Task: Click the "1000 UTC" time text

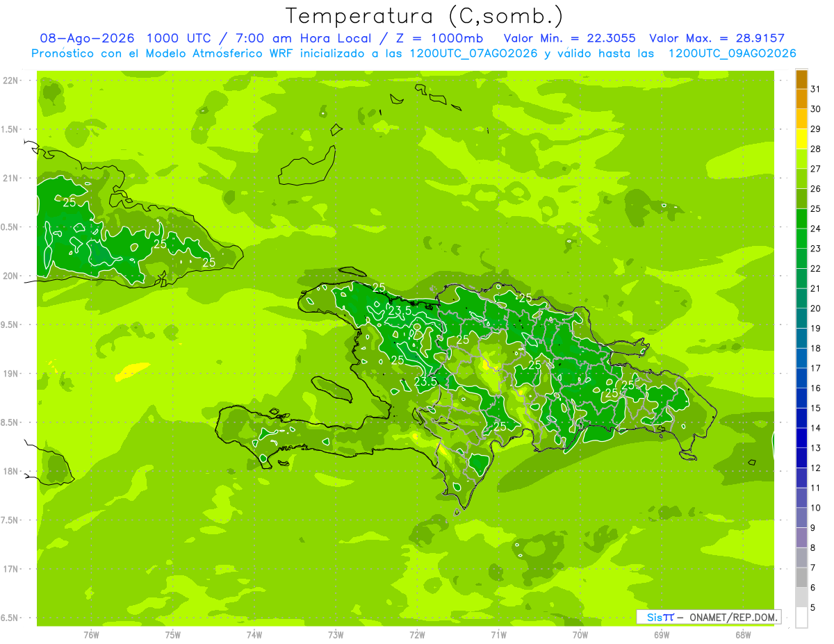Action: [x=178, y=38]
